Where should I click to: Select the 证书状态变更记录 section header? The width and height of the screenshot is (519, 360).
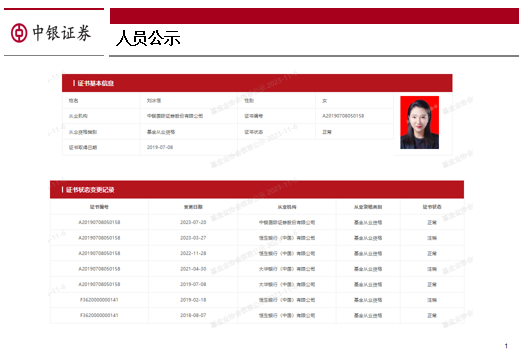(x=257, y=190)
